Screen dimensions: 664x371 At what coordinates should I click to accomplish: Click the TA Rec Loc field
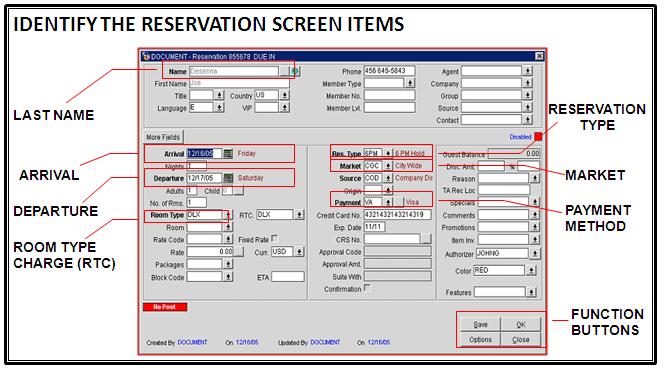tap(504, 191)
